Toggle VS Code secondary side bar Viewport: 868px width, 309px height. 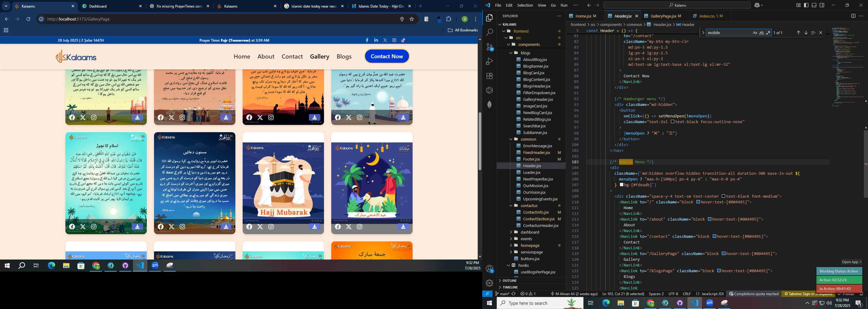[x=822, y=5]
